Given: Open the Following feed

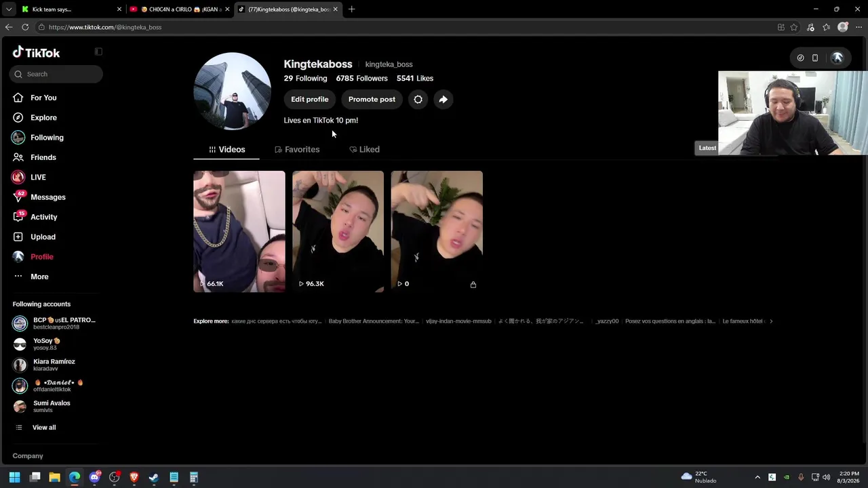Looking at the screenshot, I should coord(47,138).
